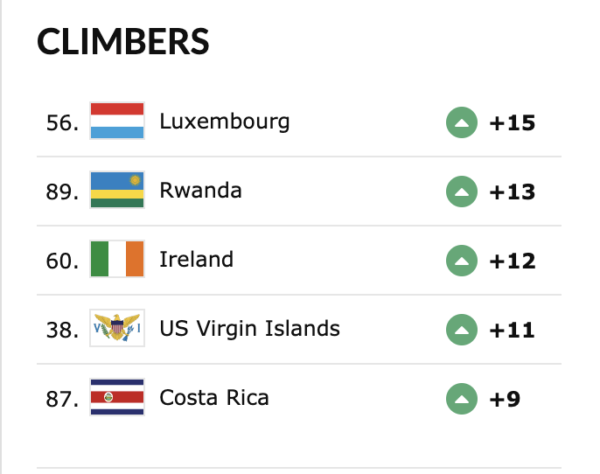Click green up arrow beside Ireland's +12

tap(461, 260)
